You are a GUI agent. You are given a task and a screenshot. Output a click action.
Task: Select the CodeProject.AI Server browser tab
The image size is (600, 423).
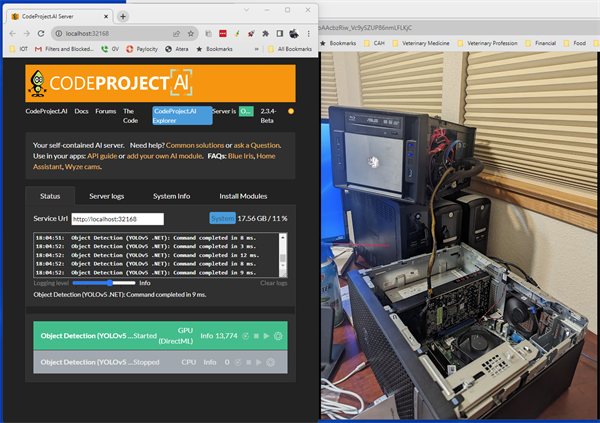click(x=59, y=16)
